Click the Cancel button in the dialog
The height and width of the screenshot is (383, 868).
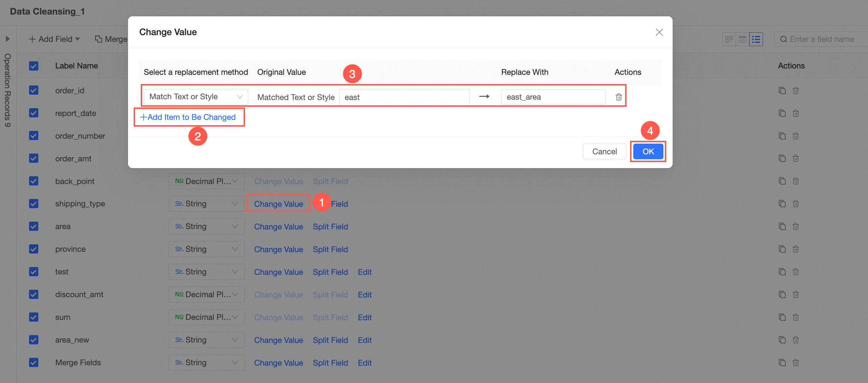[604, 151]
